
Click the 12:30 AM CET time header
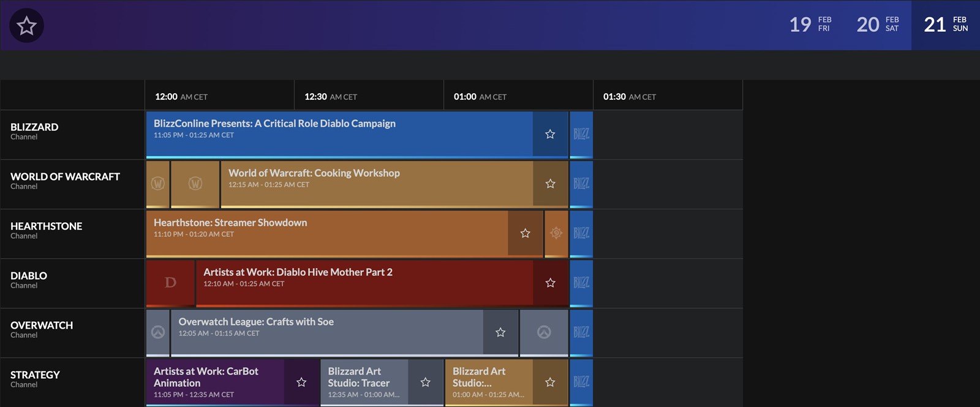click(x=331, y=97)
